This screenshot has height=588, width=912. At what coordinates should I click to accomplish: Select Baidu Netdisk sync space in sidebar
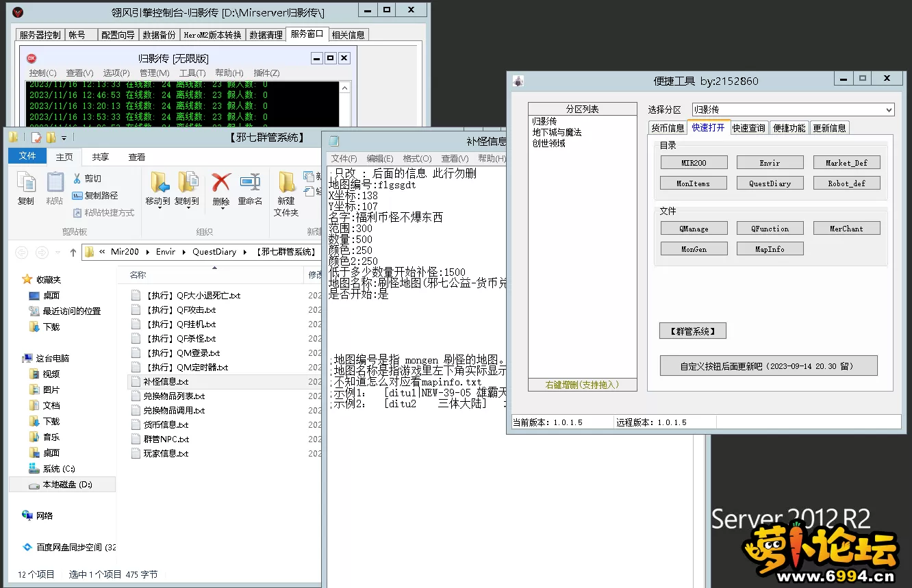point(69,547)
